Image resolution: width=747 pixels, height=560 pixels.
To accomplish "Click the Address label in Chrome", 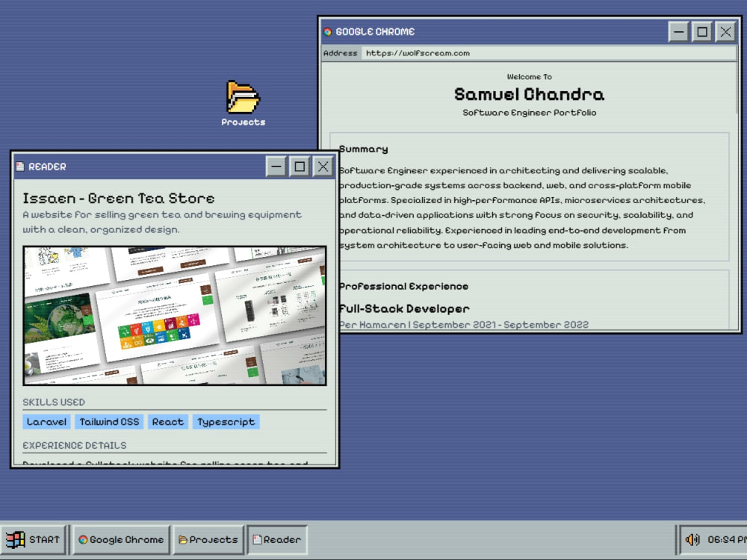I will point(340,53).
